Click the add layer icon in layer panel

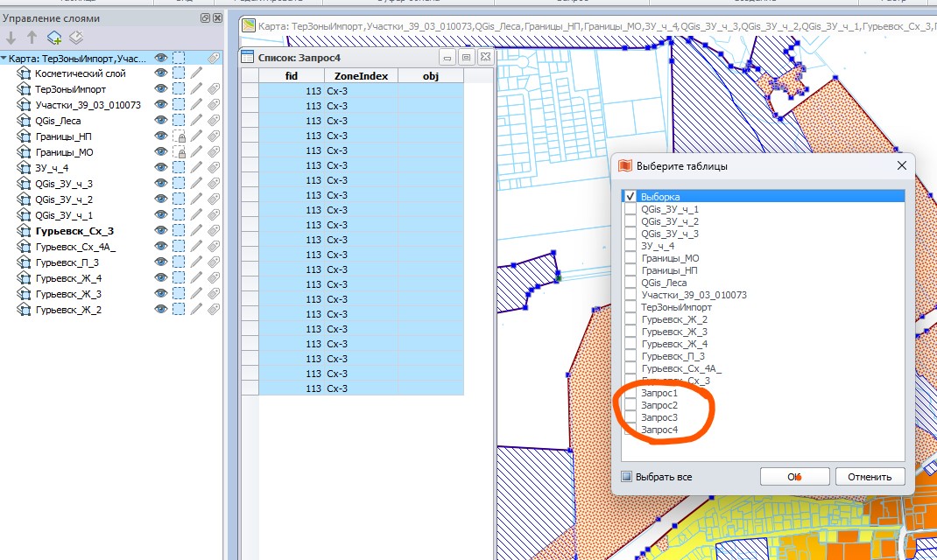(54, 38)
